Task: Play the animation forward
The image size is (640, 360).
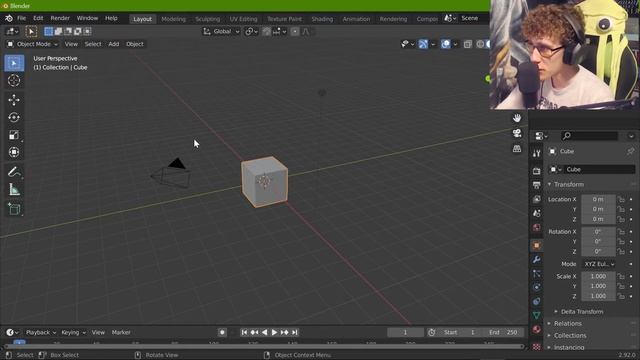Action: point(274,333)
